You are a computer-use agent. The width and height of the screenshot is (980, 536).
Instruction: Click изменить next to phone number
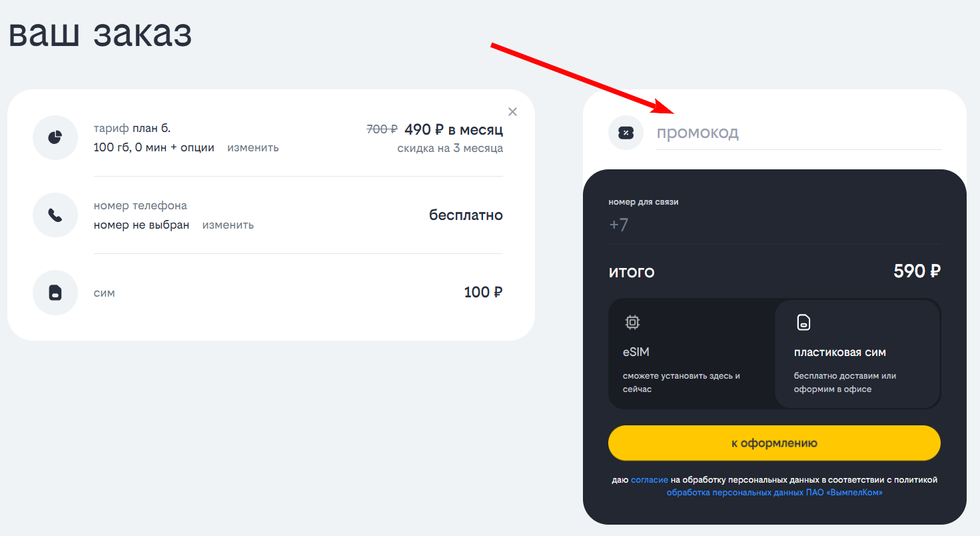point(228,225)
